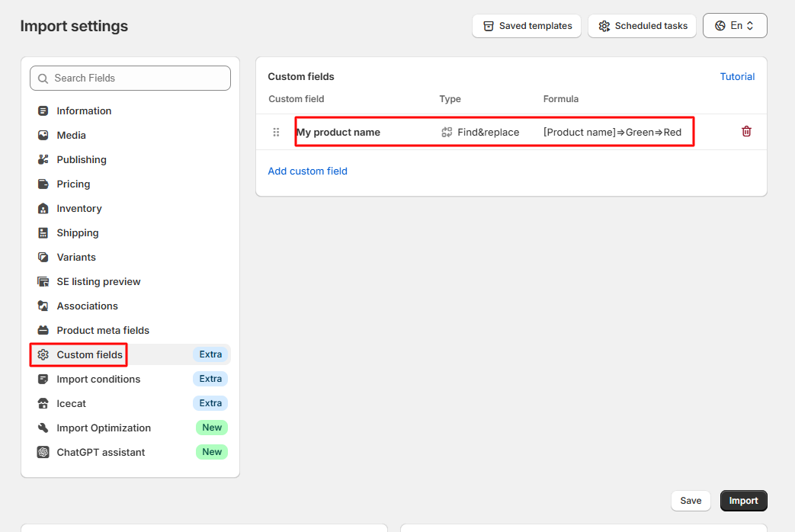The height and width of the screenshot is (532, 795).
Task: Click the Extra badge beside Custom fields
Action: [210, 354]
